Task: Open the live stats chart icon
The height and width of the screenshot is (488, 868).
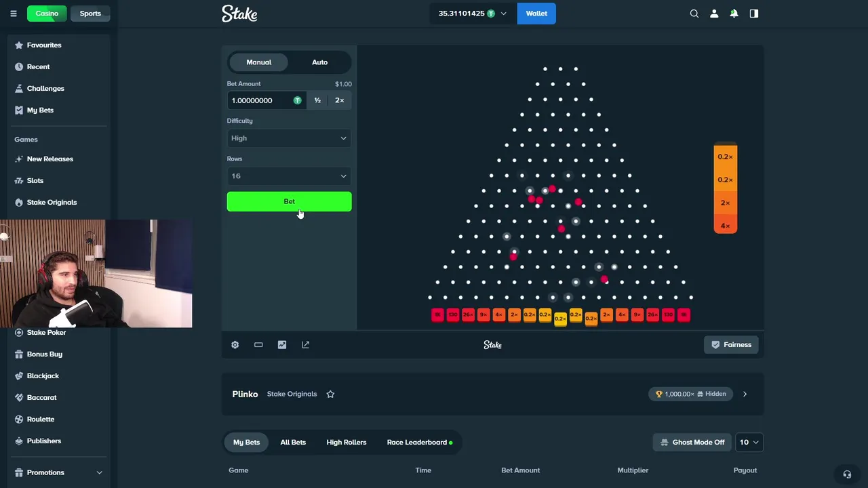Action: pos(282,345)
